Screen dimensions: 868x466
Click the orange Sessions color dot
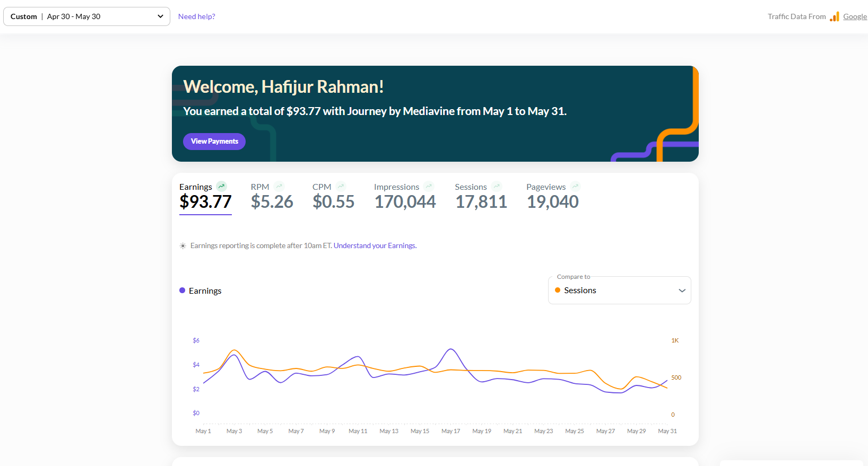(x=558, y=290)
